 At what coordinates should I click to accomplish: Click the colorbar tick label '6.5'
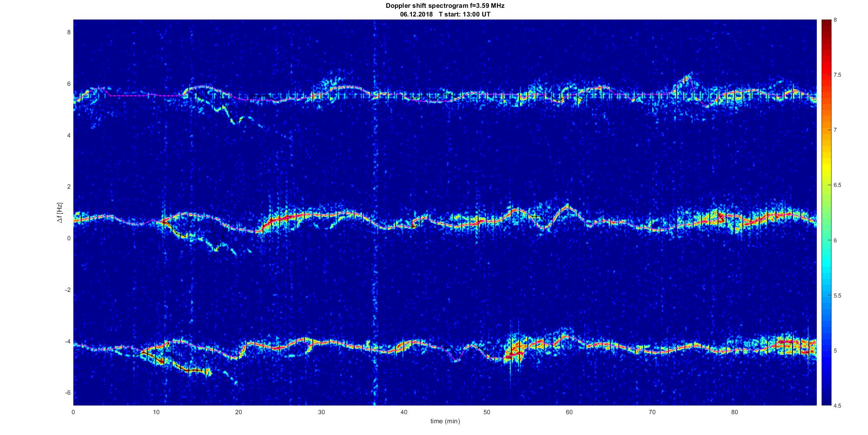(838, 185)
